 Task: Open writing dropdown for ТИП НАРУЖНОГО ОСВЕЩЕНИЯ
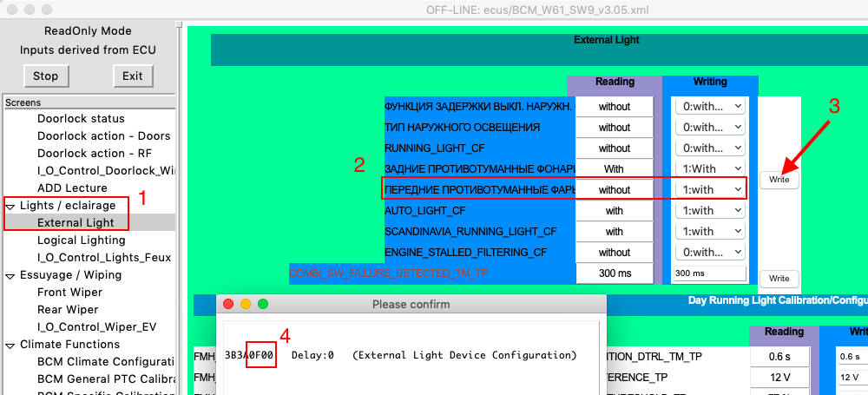coord(710,128)
